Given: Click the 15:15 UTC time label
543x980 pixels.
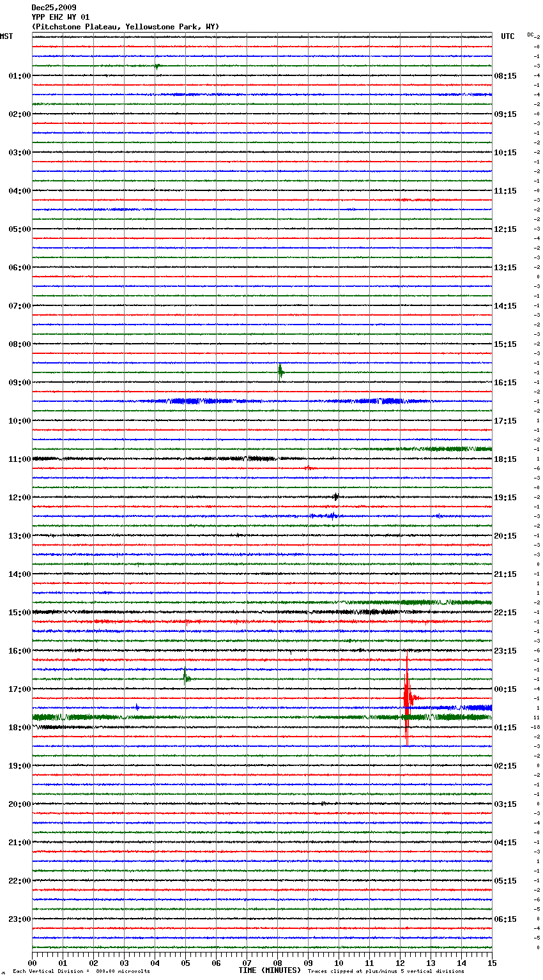Looking at the screenshot, I should (505, 344).
